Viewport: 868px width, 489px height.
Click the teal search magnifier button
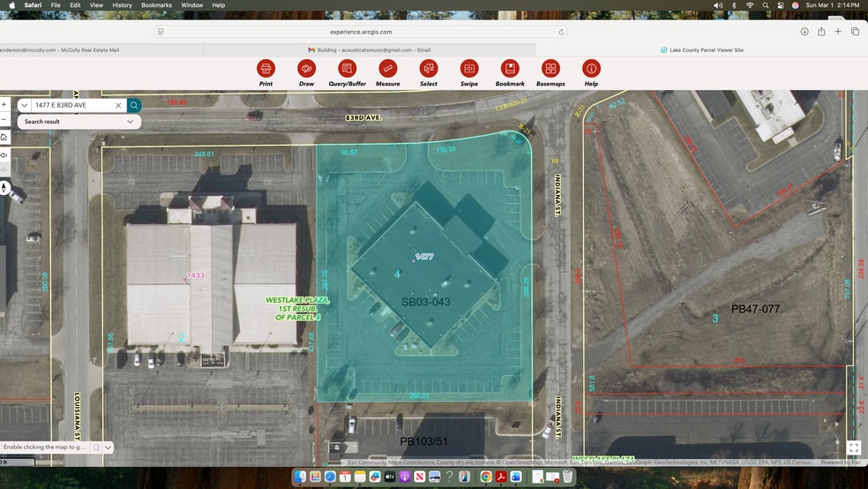pyautogui.click(x=134, y=105)
